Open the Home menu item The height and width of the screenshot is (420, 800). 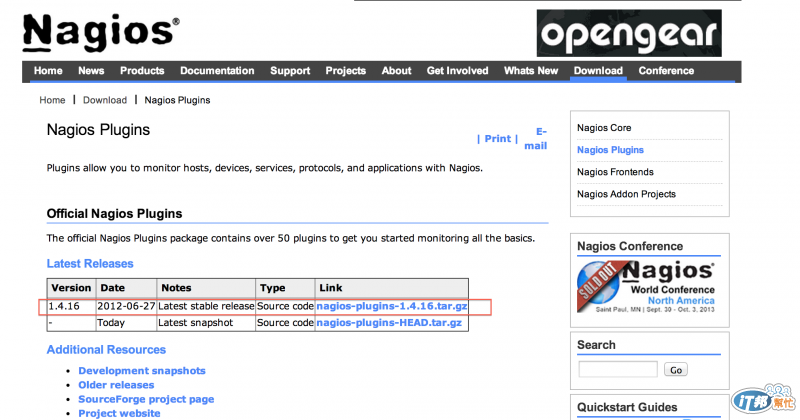(48, 71)
